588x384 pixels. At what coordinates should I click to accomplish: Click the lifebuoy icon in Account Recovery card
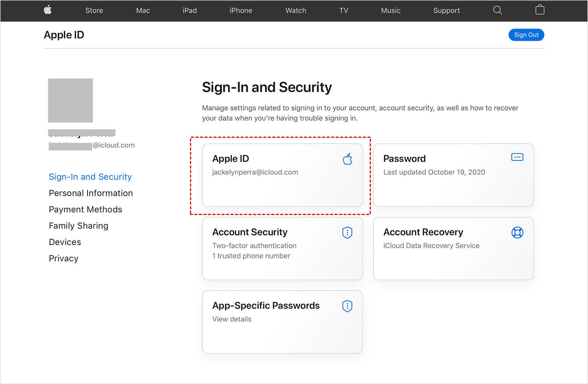[x=517, y=233]
